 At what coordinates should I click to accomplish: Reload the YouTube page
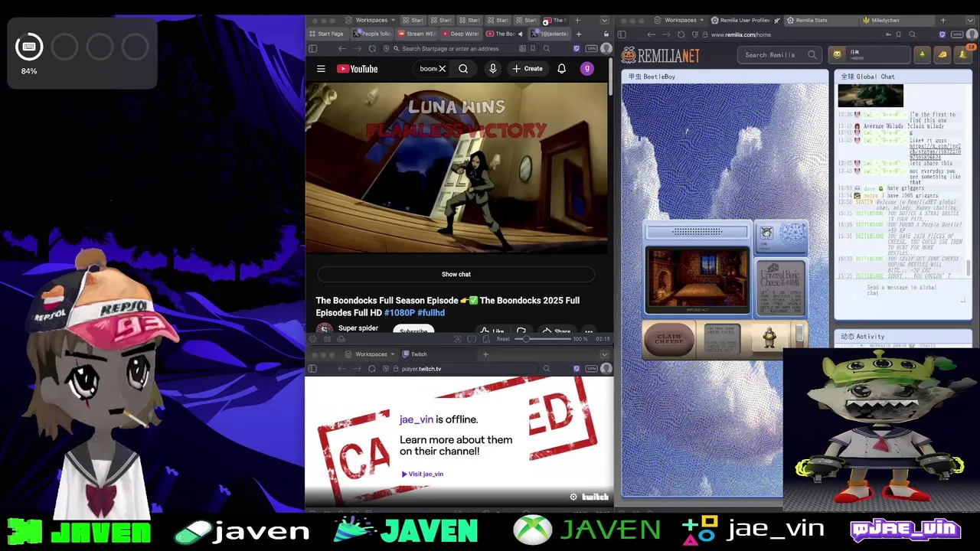point(372,48)
